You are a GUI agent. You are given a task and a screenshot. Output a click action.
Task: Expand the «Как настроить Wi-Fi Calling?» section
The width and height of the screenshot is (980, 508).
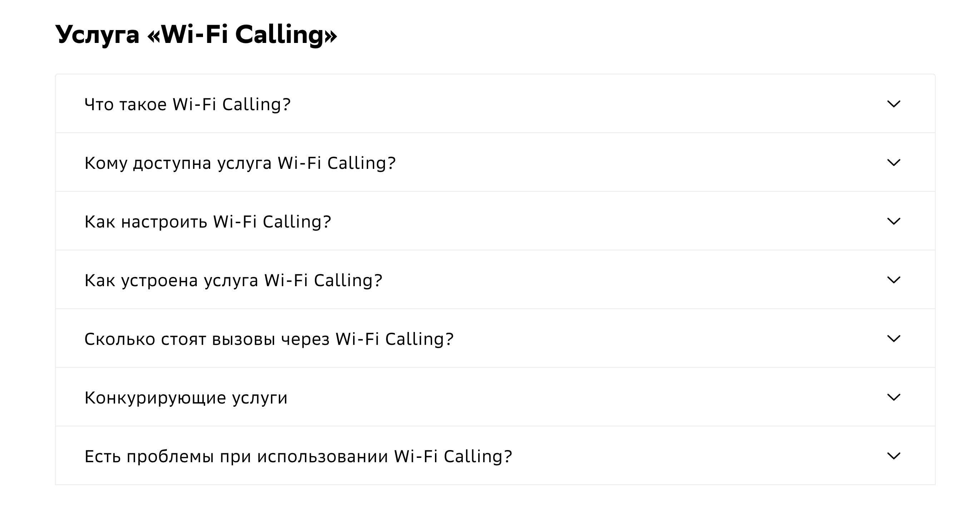click(x=208, y=222)
